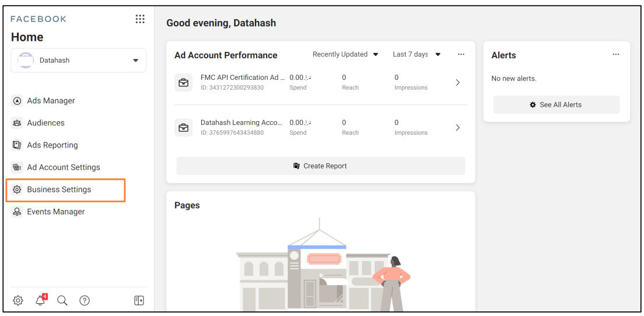
Task: Click the No new alerts message
Action: (514, 78)
